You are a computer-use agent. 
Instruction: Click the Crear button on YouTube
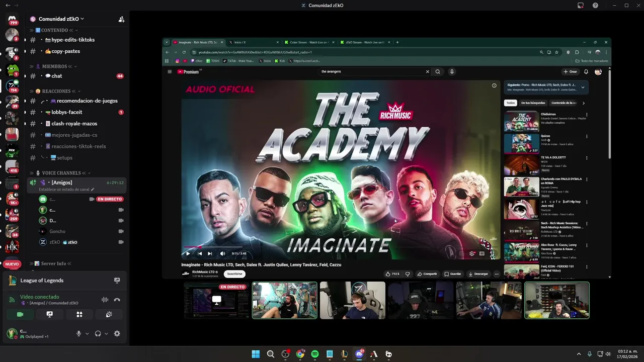(x=570, y=72)
